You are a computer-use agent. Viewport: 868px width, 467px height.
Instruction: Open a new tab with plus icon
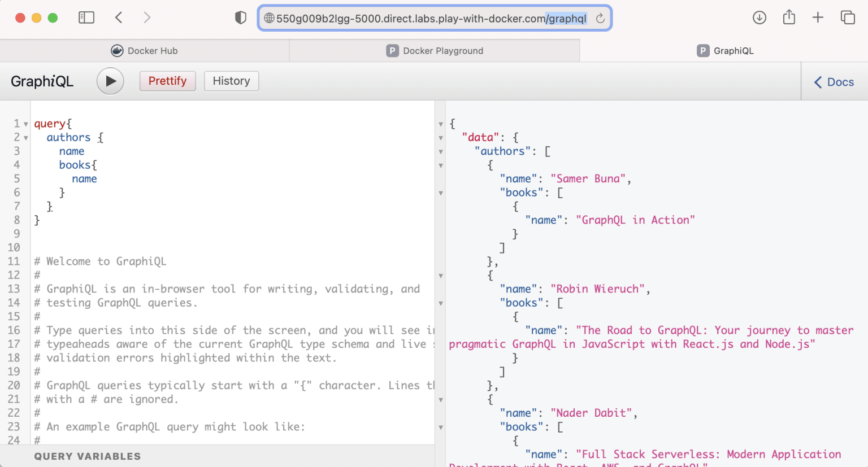click(x=818, y=18)
